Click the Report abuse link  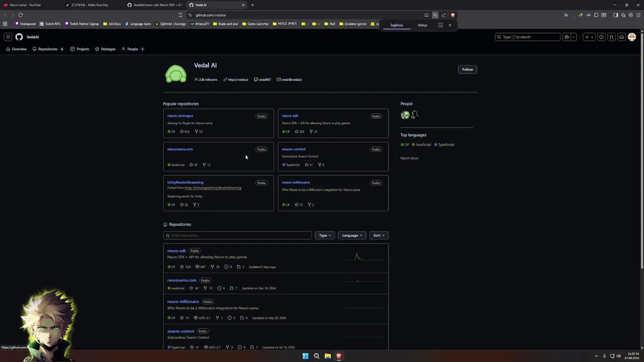pyautogui.click(x=409, y=158)
